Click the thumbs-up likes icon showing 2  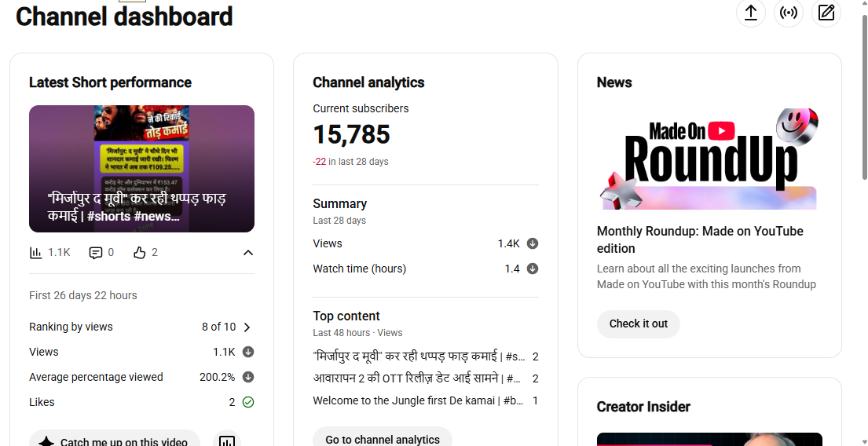coord(140,253)
